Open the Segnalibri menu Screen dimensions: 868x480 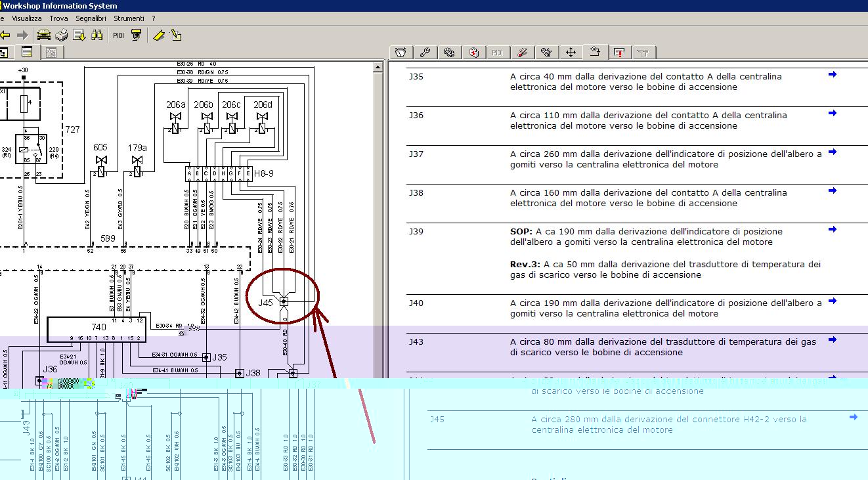point(91,18)
